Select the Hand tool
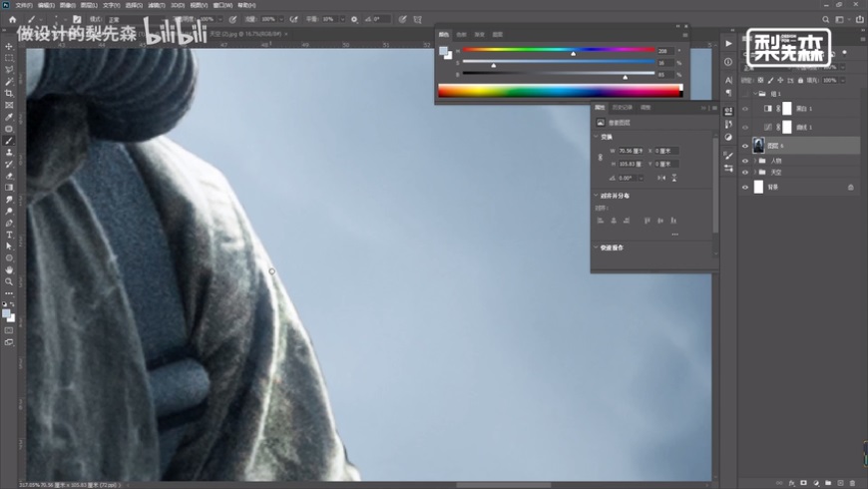 coord(9,269)
